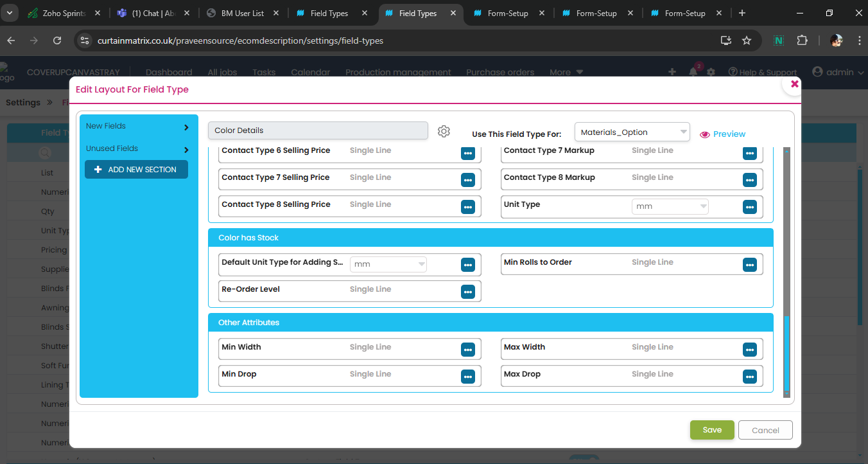Image resolution: width=868 pixels, height=464 pixels.
Task: Click the Color Details name input field
Action: (x=318, y=130)
